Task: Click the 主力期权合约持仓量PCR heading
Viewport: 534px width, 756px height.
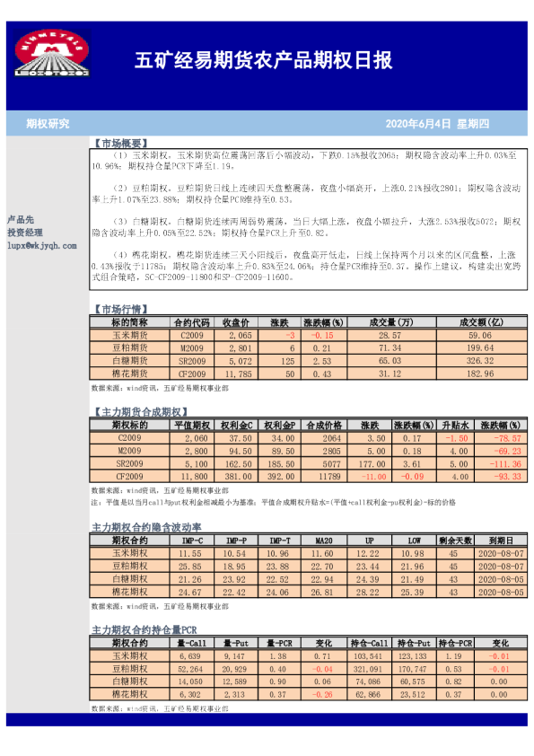Action: pos(144,629)
